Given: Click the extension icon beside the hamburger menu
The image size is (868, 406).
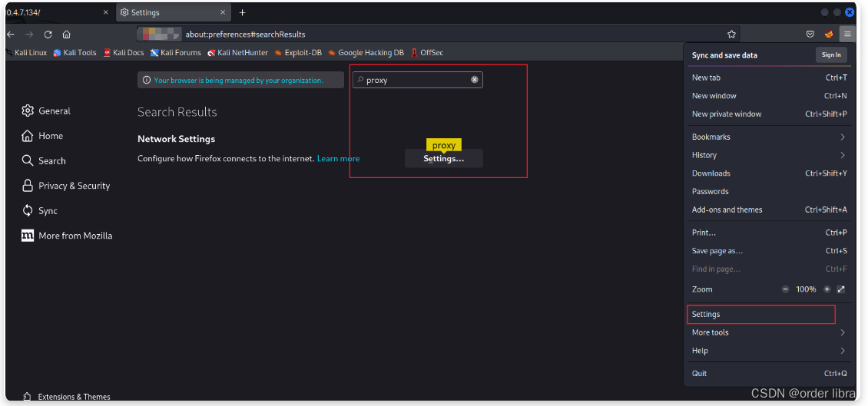Looking at the screenshot, I should point(829,35).
